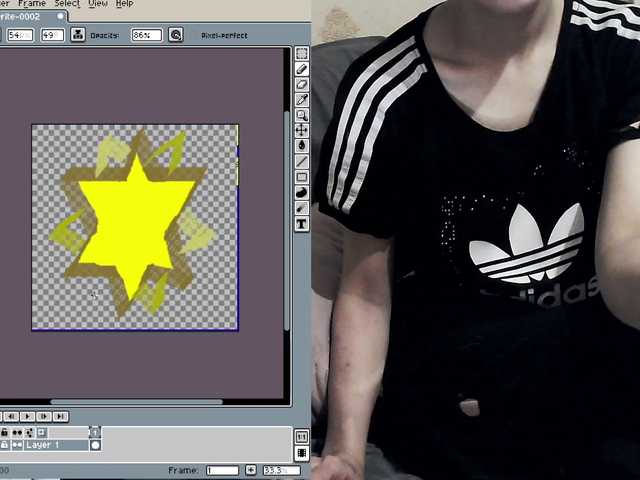Choose the Paint Bucket tool
640x480 pixels.
302,146
